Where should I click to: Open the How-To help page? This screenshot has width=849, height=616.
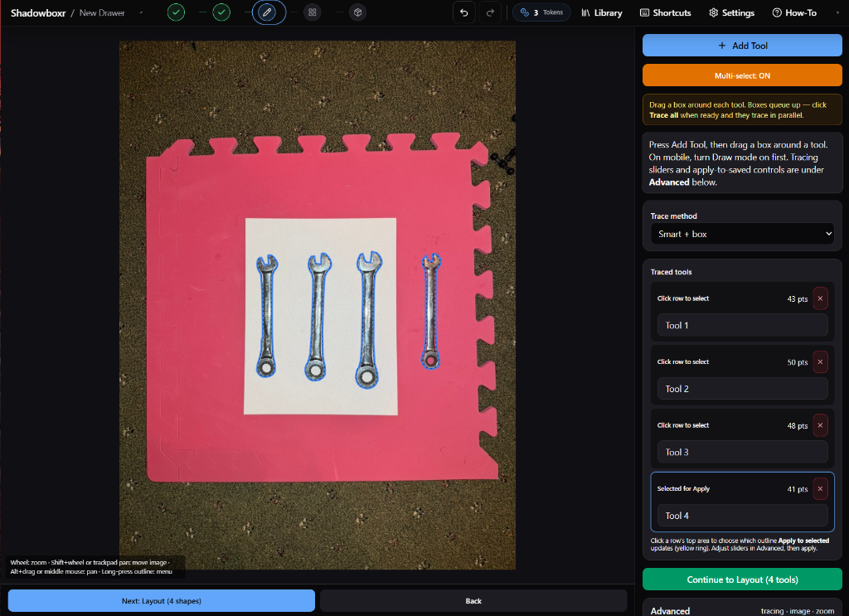pyautogui.click(x=794, y=12)
